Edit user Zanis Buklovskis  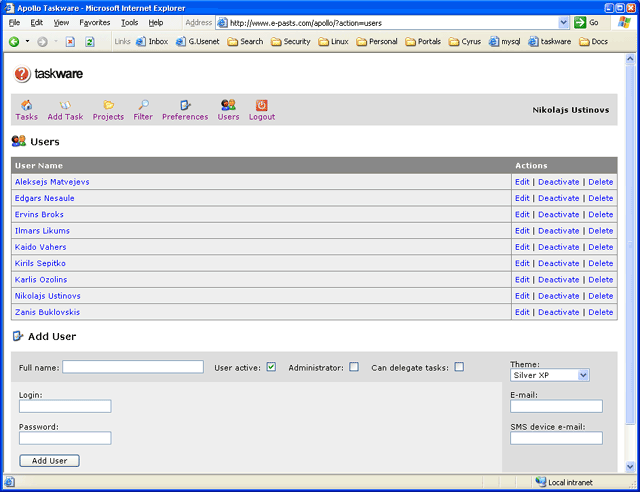[x=522, y=312]
